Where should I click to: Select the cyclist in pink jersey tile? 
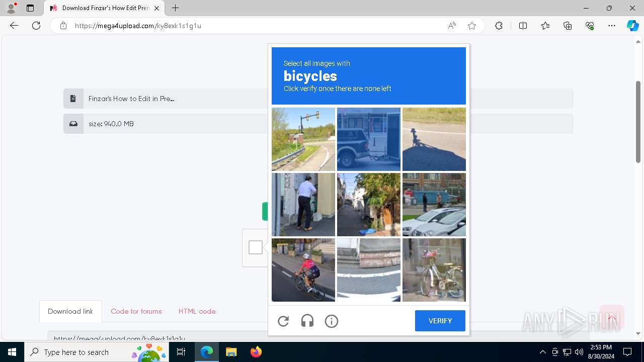click(303, 270)
